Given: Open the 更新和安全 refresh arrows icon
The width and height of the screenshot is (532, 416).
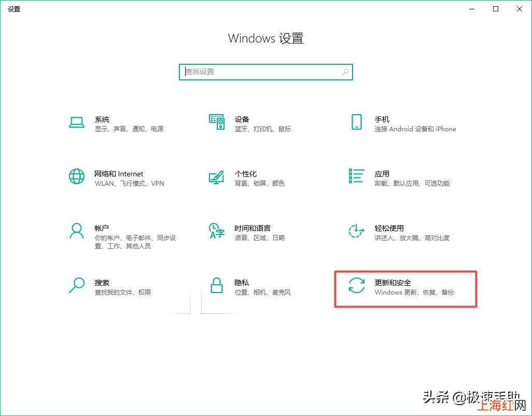Looking at the screenshot, I should click(357, 285).
